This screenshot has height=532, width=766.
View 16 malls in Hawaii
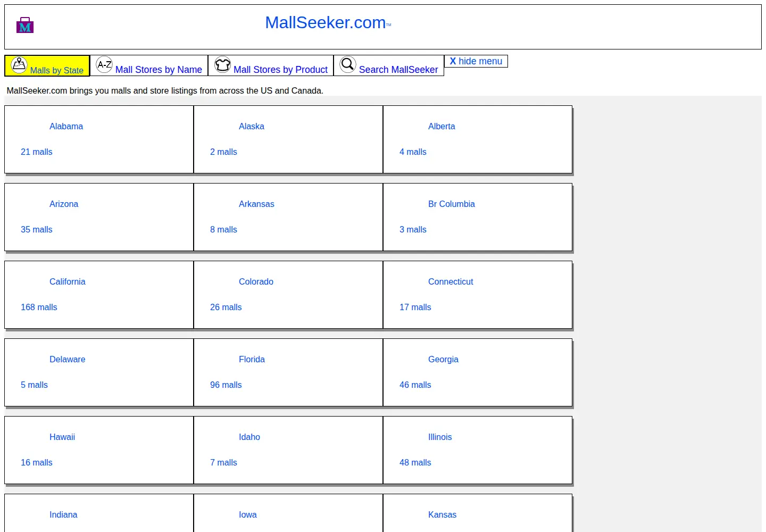[x=37, y=462]
